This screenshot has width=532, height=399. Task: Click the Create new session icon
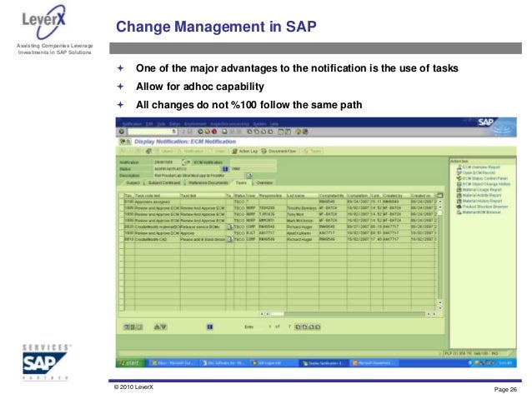point(281,132)
